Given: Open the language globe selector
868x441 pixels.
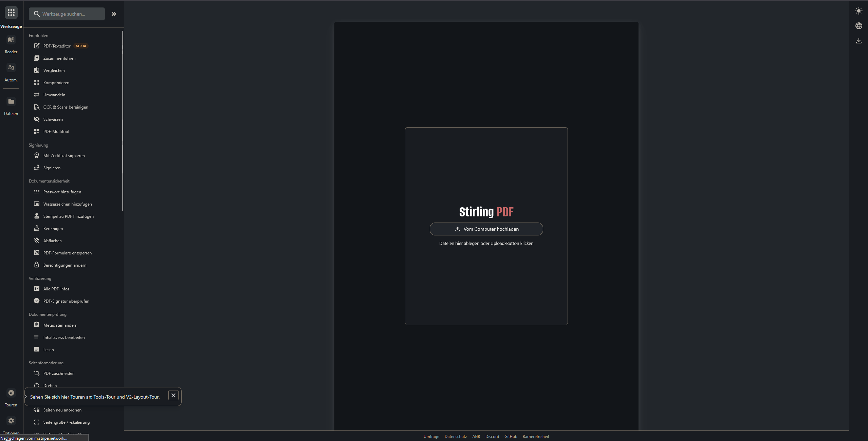Looking at the screenshot, I should pyautogui.click(x=858, y=26).
